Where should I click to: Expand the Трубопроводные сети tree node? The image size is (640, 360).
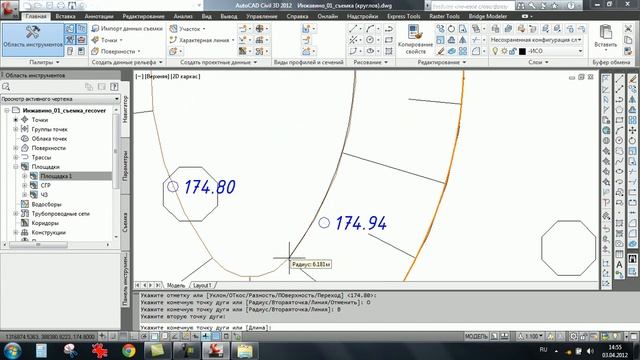(16, 213)
